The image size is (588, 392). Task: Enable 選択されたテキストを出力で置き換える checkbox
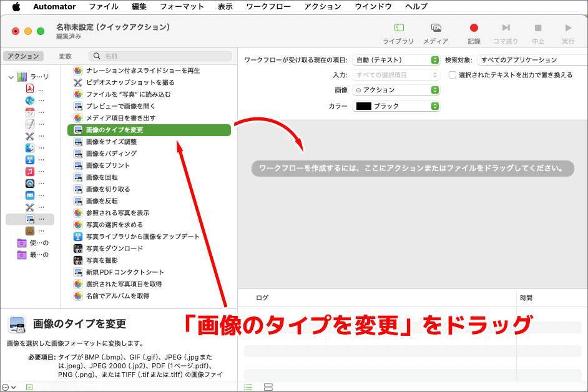click(453, 75)
